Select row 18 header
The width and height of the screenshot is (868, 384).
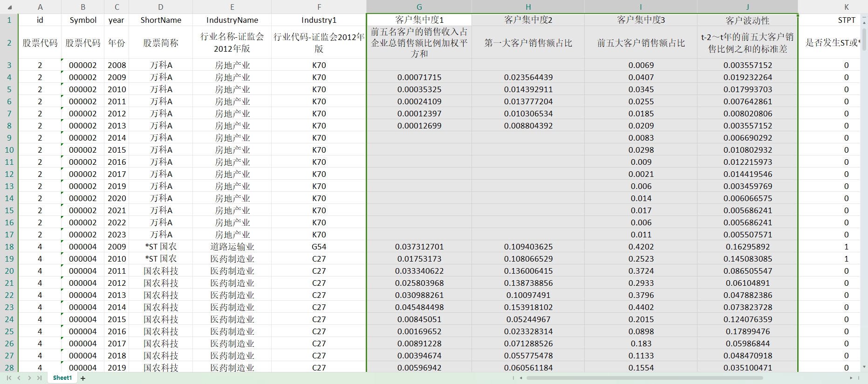tap(9, 247)
